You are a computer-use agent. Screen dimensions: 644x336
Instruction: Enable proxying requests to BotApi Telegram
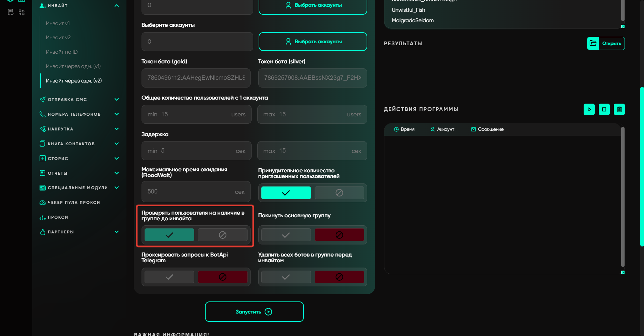[x=169, y=277]
